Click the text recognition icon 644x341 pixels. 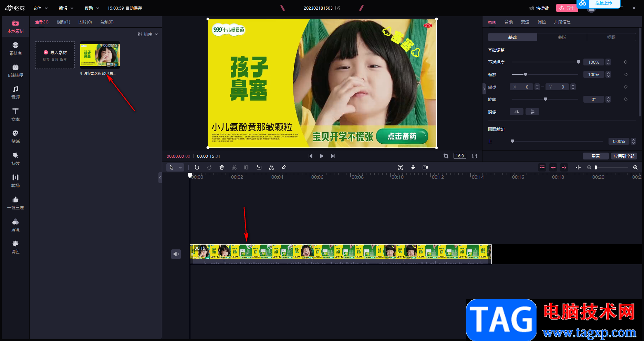point(401,167)
